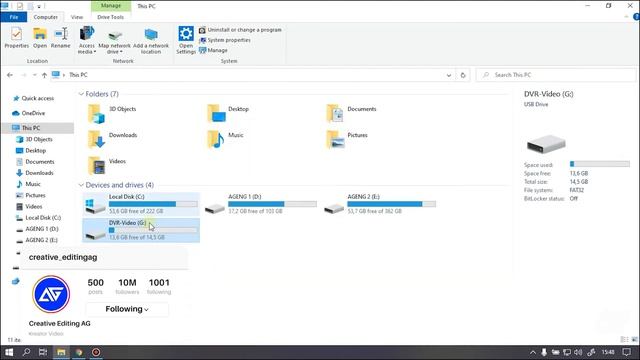The image size is (640, 360).
Task: Click This PC in address bar
Action: pos(78,75)
